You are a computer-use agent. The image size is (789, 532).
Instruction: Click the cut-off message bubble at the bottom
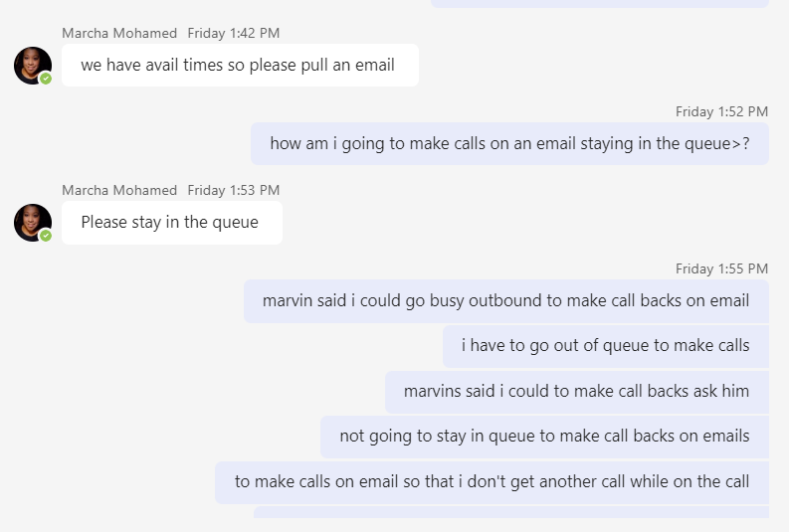(x=510, y=512)
